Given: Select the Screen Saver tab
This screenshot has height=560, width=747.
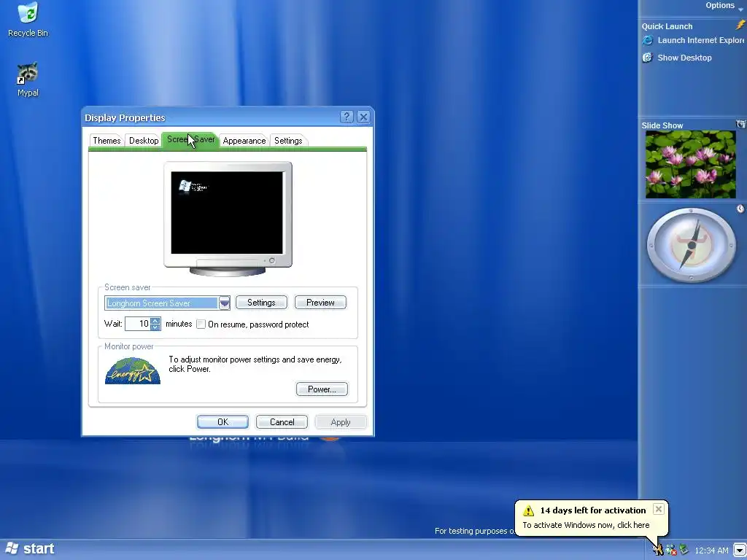Looking at the screenshot, I should click(x=190, y=139).
